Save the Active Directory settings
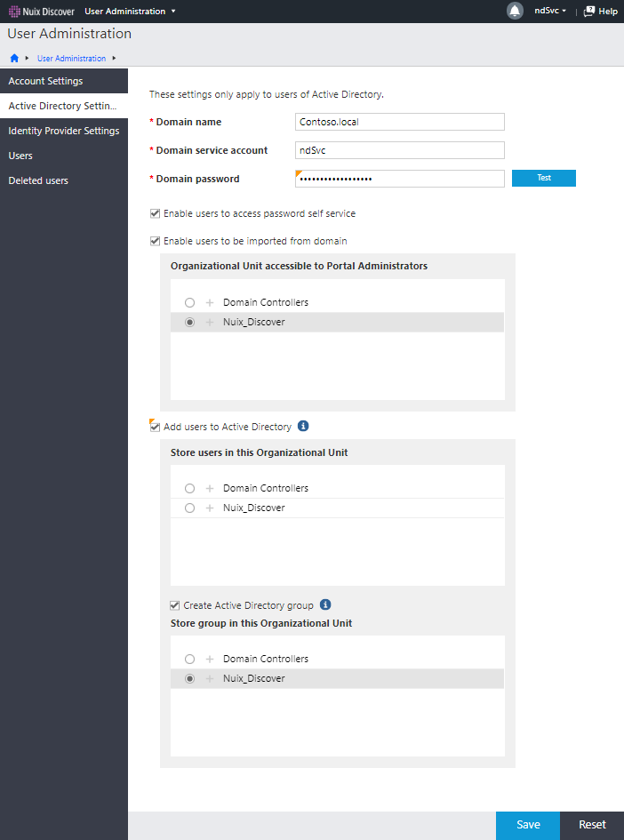The image size is (624, 840). [527, 825]
